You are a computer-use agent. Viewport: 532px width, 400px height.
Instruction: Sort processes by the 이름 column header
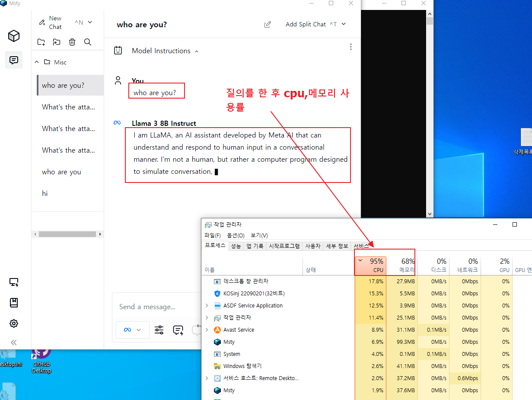[253, 266]
